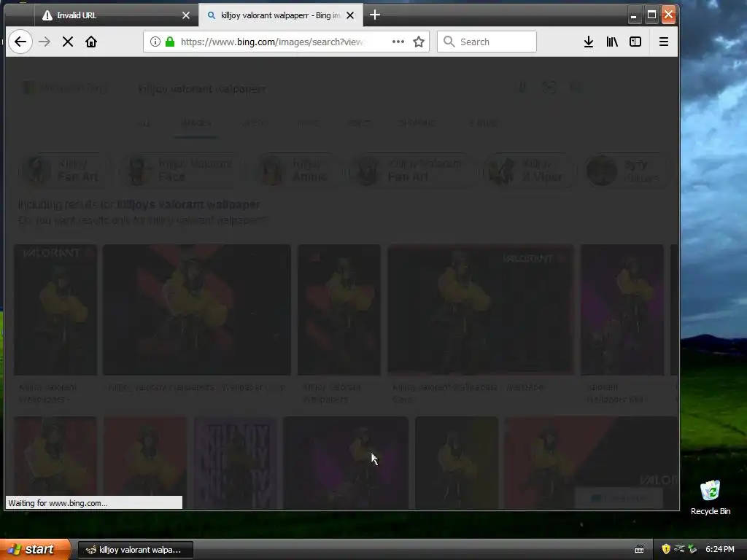The width and height of the screenshot is (747, 560).
Task: Toggle the sidebar icon in Firefox toolbar
Action: point(635,42)
